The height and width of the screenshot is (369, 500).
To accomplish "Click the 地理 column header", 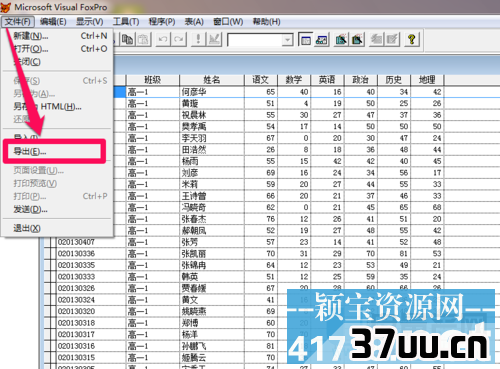I will 427,80.
